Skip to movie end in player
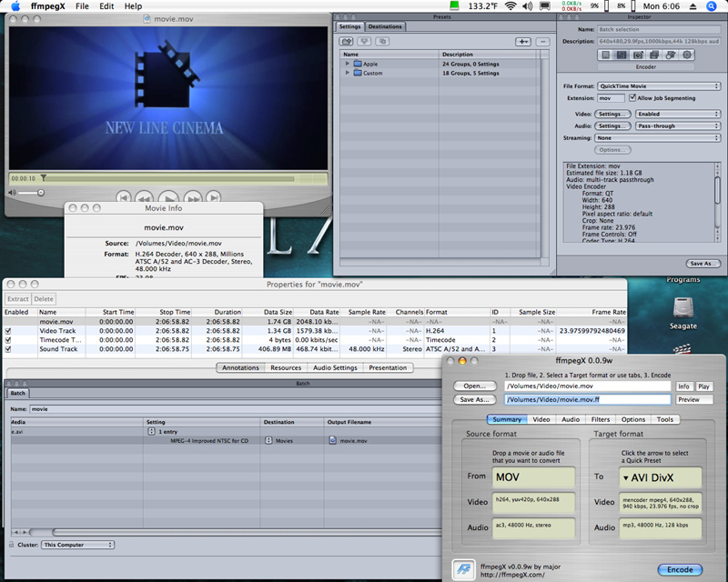 (214, 197)
